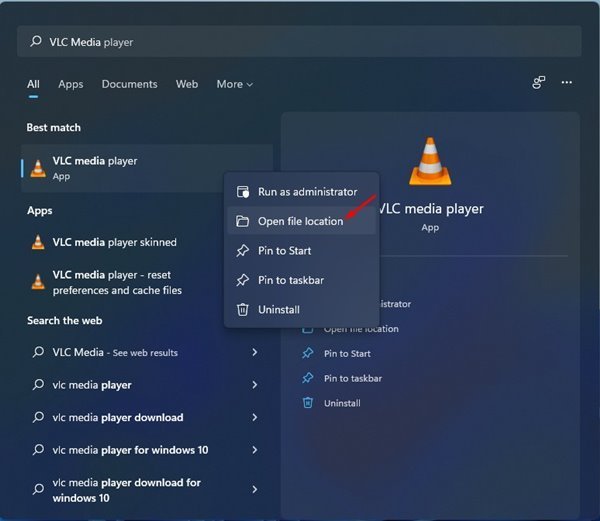Select Pin to Start in context menu
This screenshot has width=600, height=521.
[x=286, y=251]
